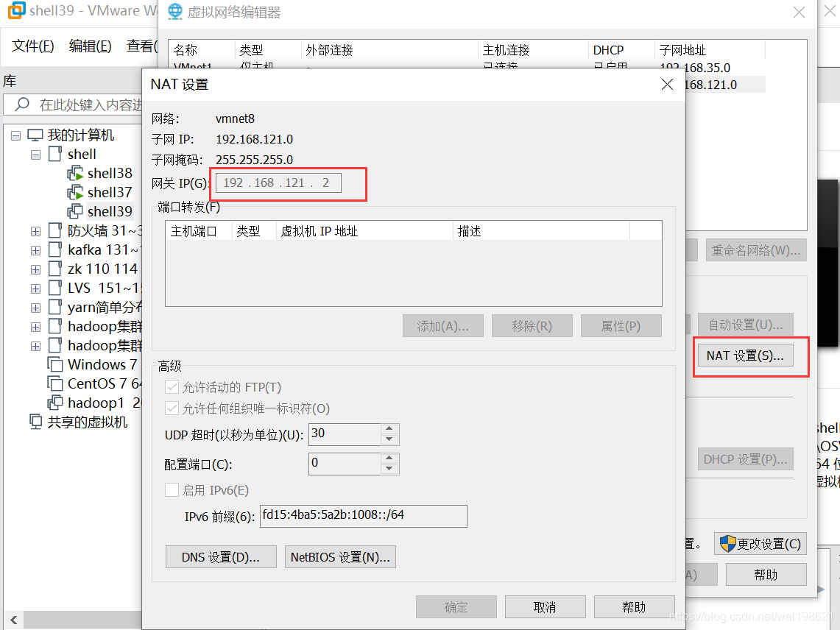This screenshot has width=840, height=630.
Task: Click the Windows 7 VM icon
Action: (54, 365)
